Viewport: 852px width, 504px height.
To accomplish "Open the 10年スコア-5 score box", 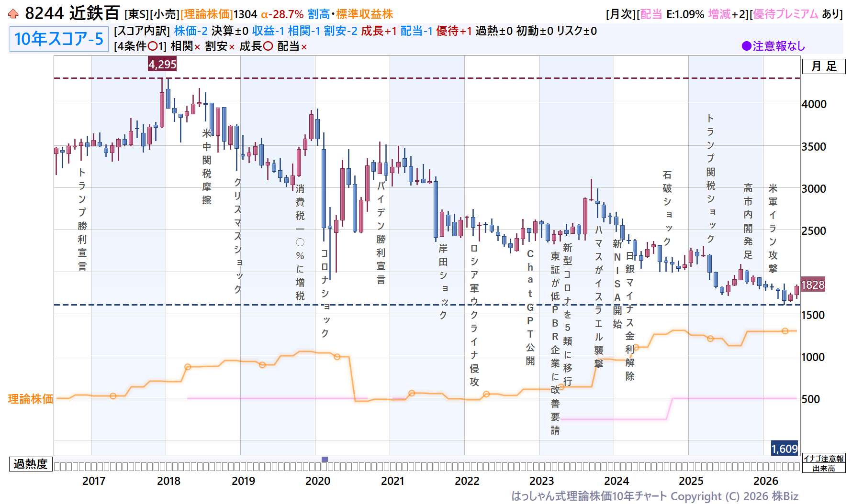I will [x=59, y=39].
